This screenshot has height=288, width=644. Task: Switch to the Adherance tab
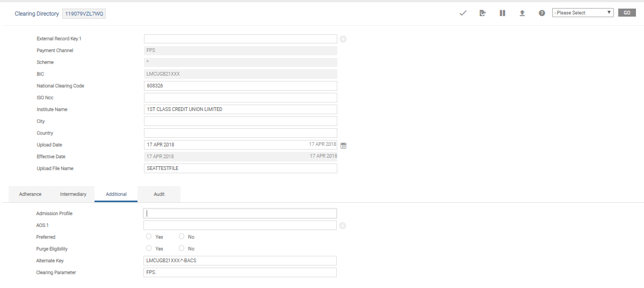click(30, 194)
